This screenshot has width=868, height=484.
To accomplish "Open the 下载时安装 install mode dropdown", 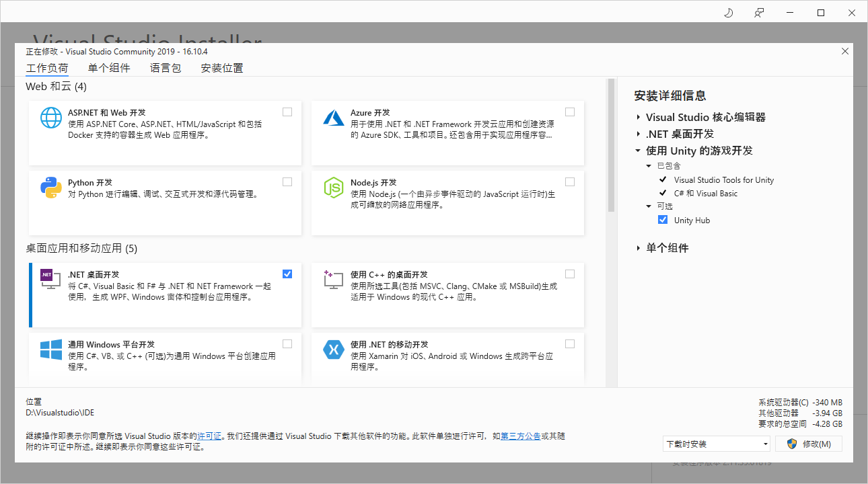I will point(716,444).
